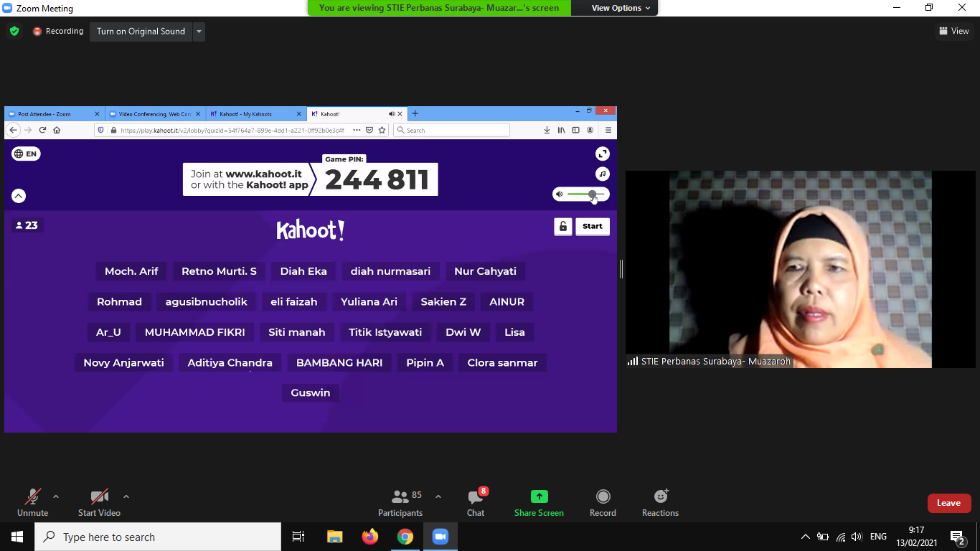980x551 pixels.
Task: Open the Firefox library icon
Action: point(562,130)
